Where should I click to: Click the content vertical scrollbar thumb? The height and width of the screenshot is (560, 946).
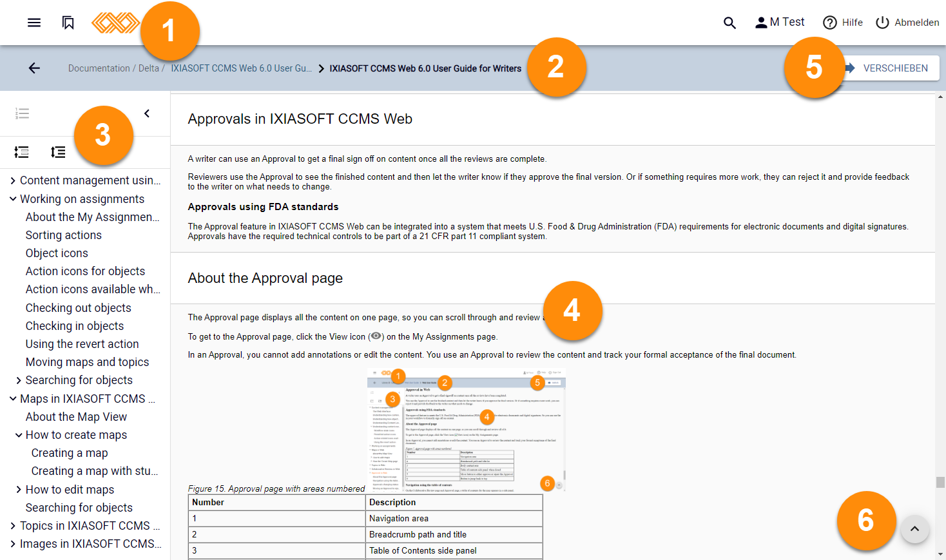click(940, 482)
